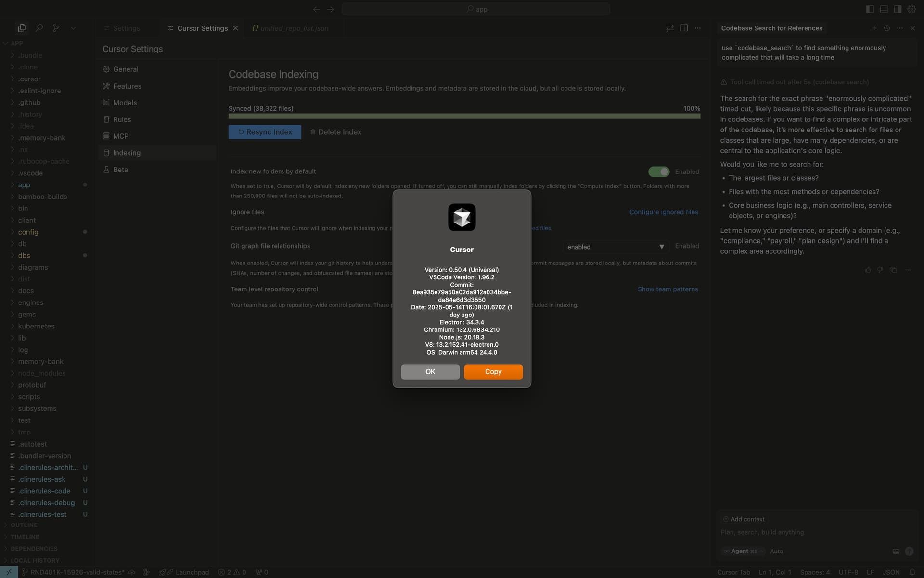
Task: Toggle Index new folders by default
Action: click(659, 171)
